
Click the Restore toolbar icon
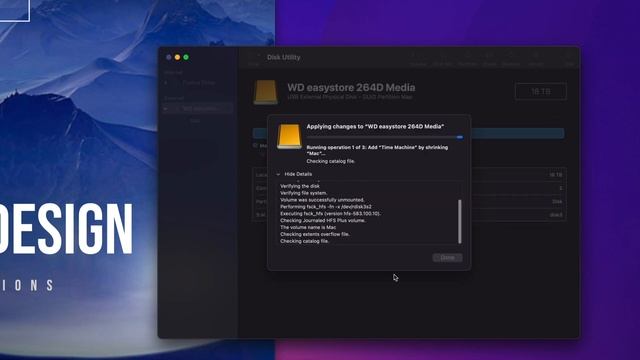[x=511, y=60]
